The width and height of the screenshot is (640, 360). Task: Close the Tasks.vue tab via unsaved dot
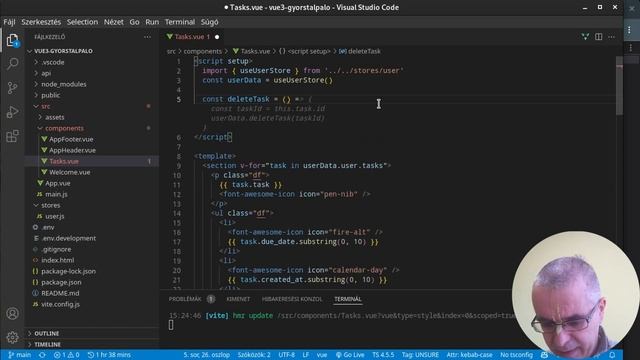click(x=217, y=37)
